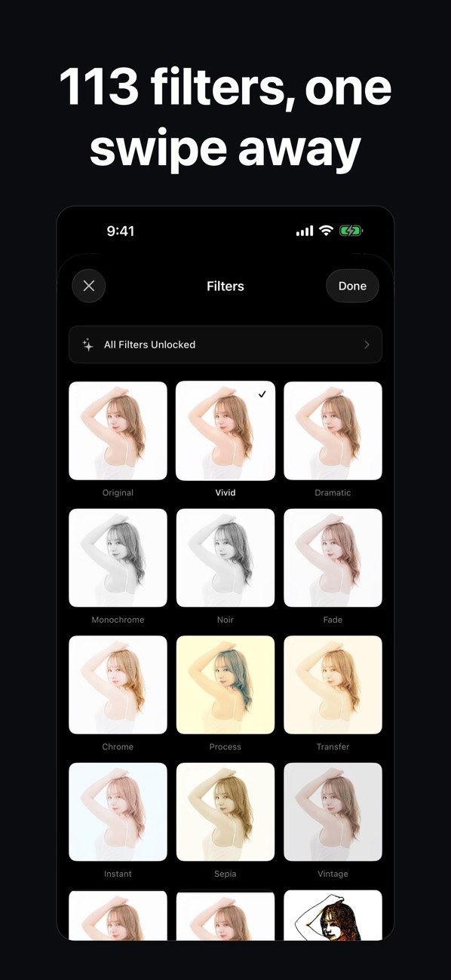451x980 pixels.
Task: Click the Monochrome label text
Action: tap(118, 620)
